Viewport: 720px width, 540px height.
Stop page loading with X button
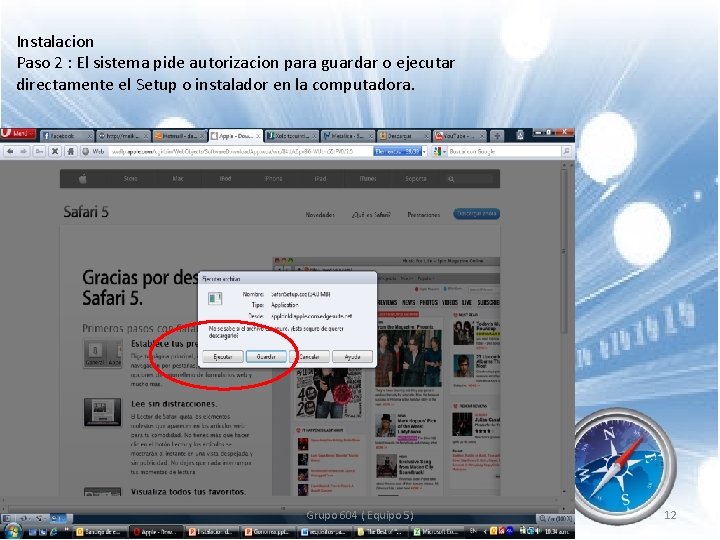(55, 151)
